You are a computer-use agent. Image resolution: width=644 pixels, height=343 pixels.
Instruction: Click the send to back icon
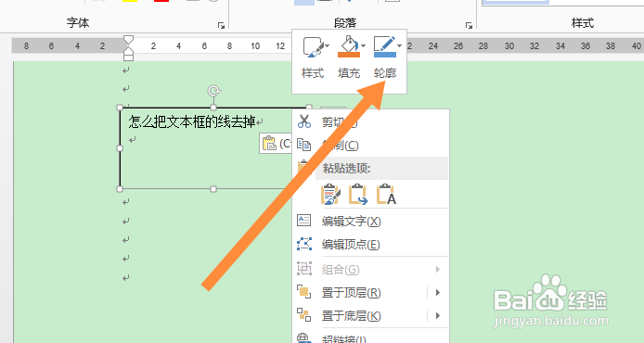(x=304, y=314)
